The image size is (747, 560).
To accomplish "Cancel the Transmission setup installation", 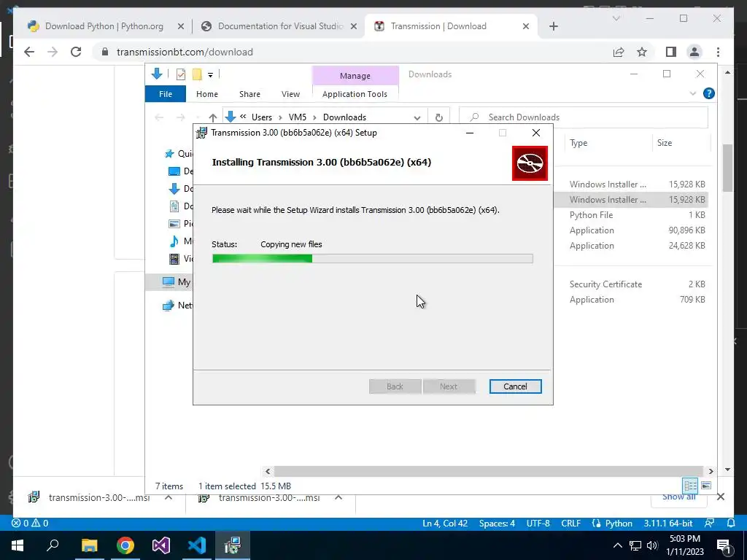I will [515, 386].
